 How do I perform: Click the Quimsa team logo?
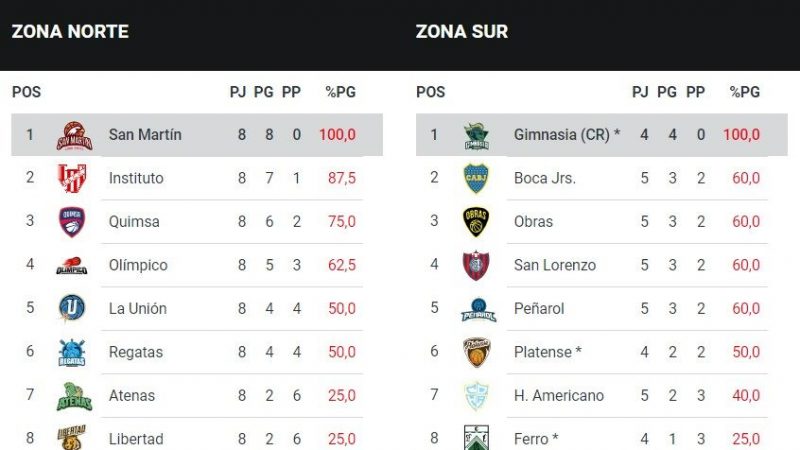[72, 222]
